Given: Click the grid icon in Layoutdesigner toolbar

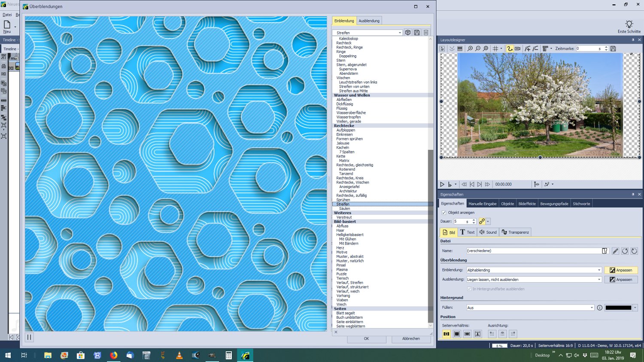Looking at the screenshot, I should point(495,49).
